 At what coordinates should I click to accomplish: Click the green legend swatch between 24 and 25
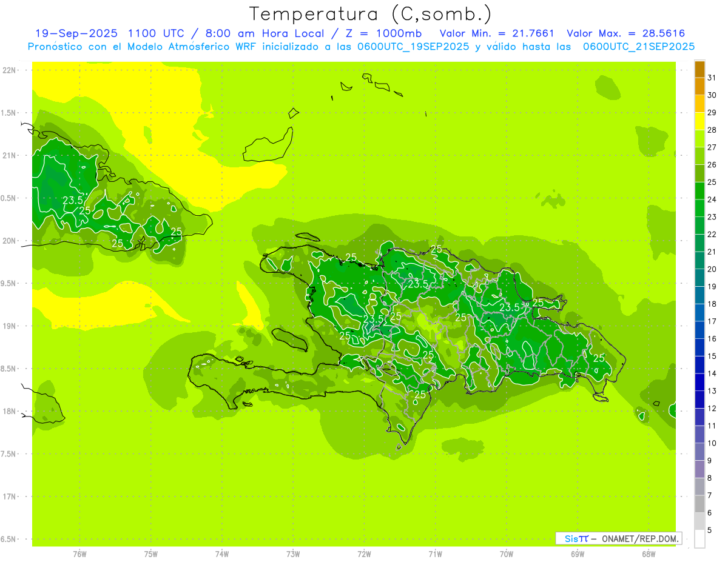(x=699, y=191)
